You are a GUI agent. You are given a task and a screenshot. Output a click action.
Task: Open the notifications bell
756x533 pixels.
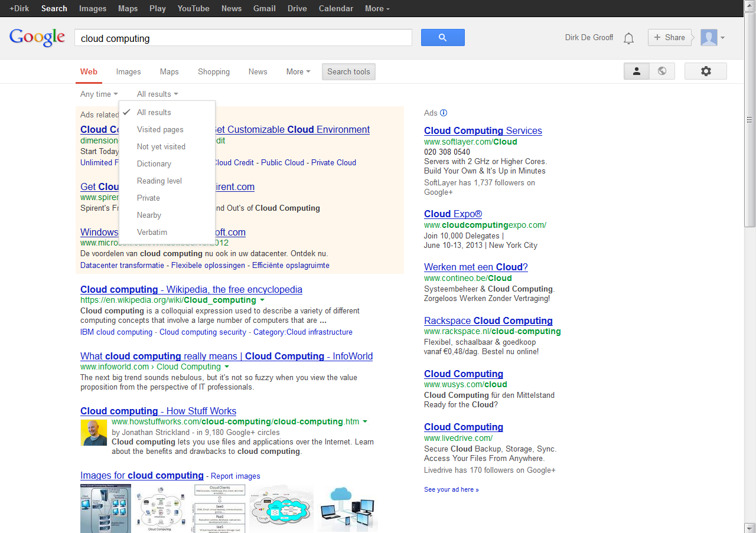(629, 38)
